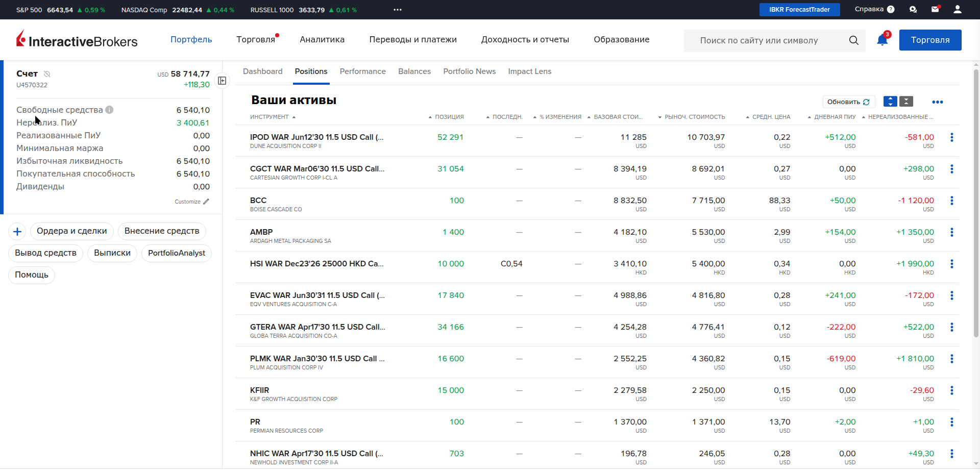The width and height of the screenshot is (980, 473).
Task: Click the positions list vertical scrollbar
Action: pyautogui.click(x=976, y=204)
